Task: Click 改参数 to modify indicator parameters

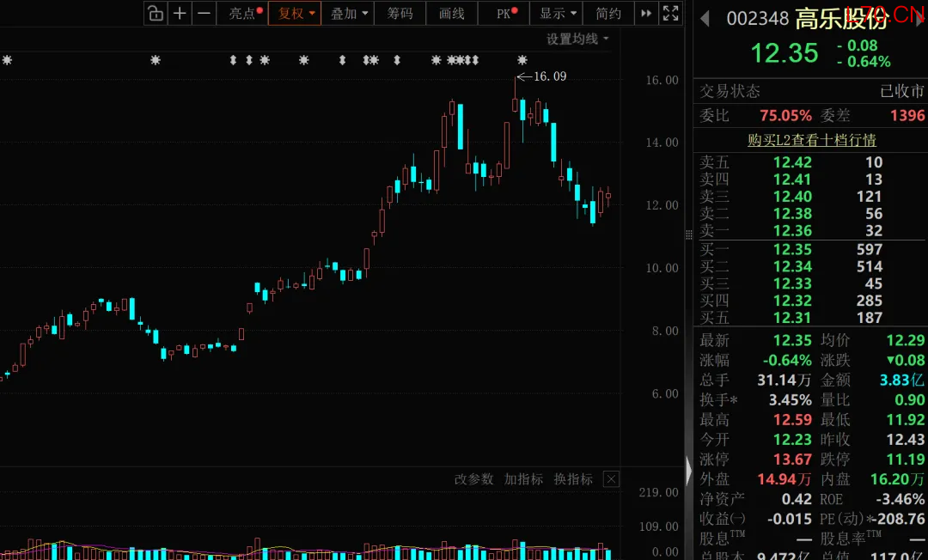Action: coord(473,479)
